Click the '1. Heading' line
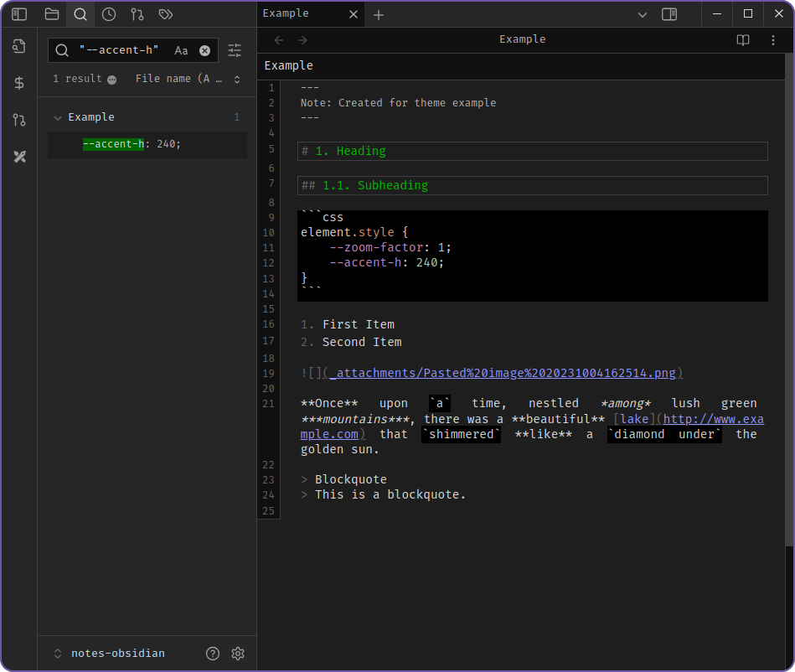 click(532, 151)
